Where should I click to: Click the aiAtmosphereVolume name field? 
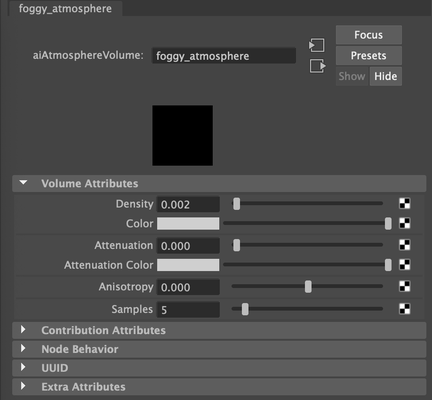(224, 56)
